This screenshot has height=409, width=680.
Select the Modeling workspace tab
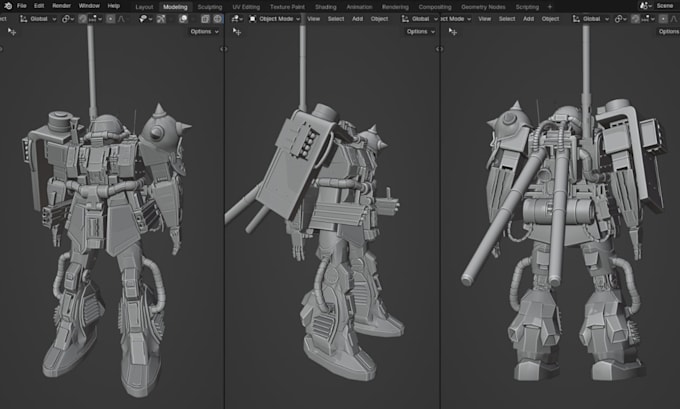[x=175, y=7]
